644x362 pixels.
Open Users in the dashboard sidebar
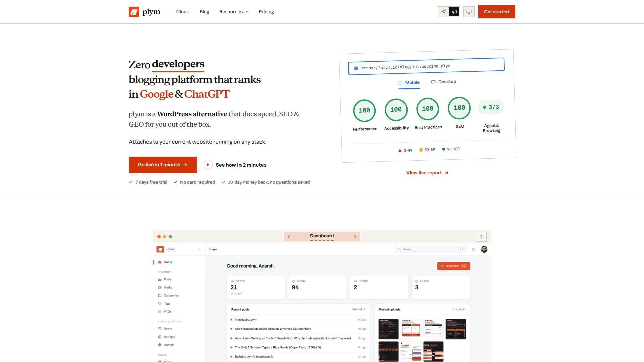(165, 328)
